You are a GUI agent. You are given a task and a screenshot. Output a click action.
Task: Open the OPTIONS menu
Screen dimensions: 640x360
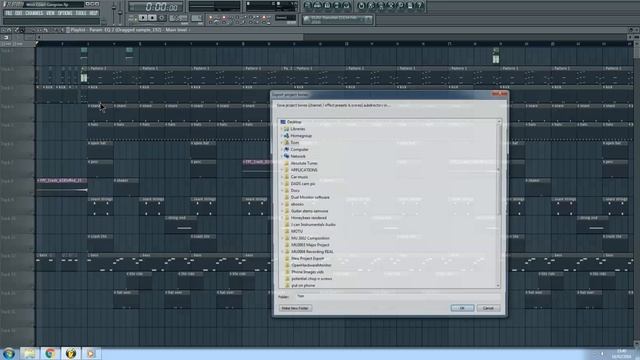(x=65, y=13)
